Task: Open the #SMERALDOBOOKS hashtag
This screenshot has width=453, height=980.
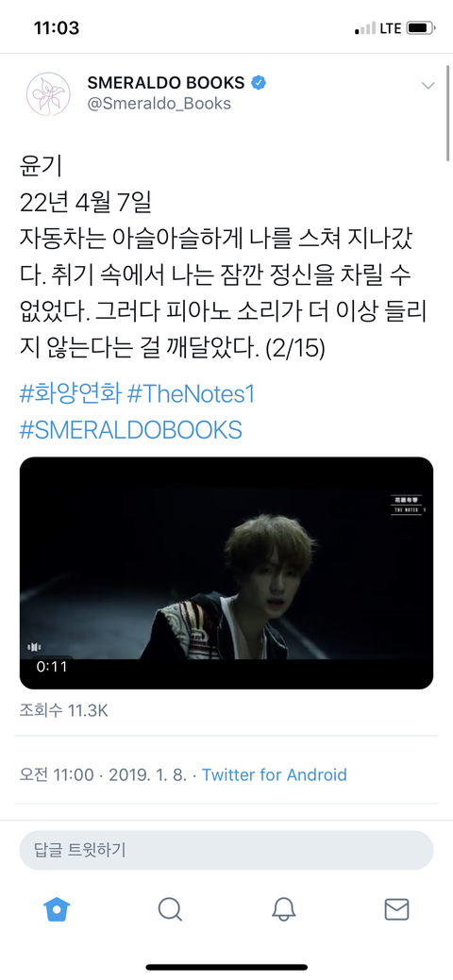Action: coord(131,430)
